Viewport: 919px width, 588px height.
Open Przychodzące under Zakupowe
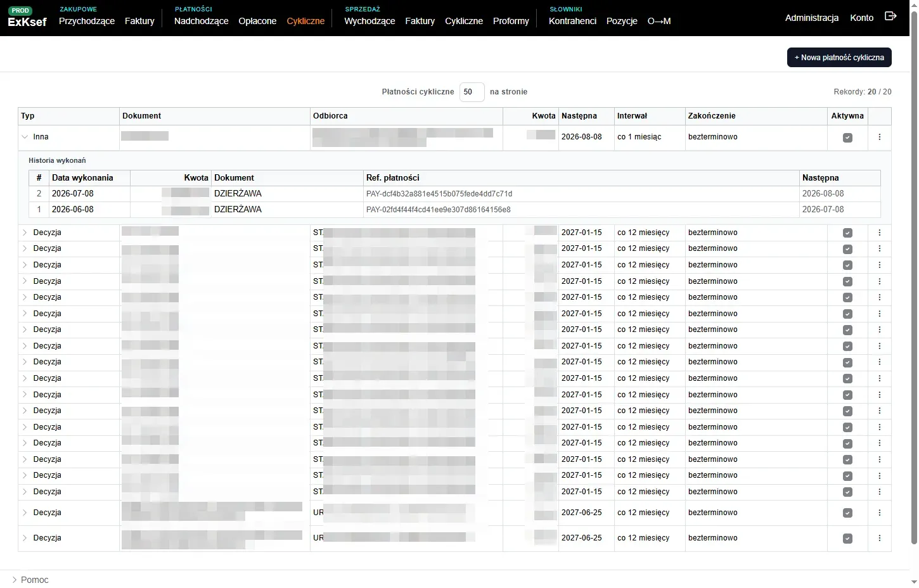tap(87, 21)
